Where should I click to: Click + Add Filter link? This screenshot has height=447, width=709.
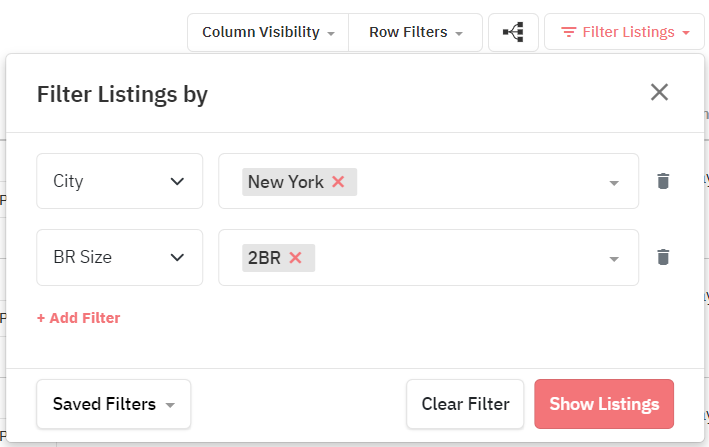pos(79,318)
